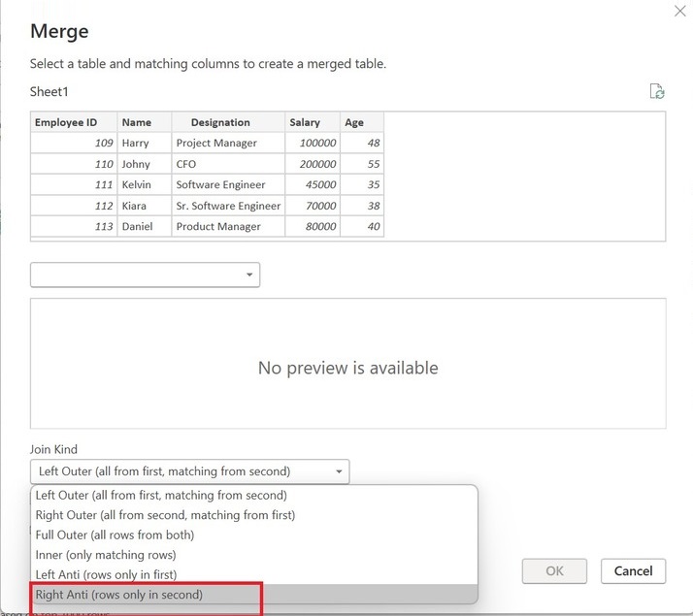Select Right Outer join option

coord(165,515)
